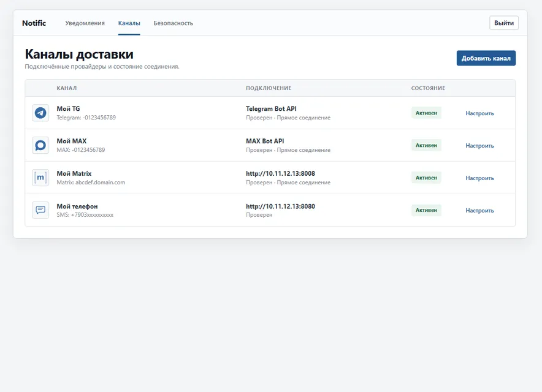Image resolution: width=542 pixels, height=392 pixels.
Task: Click the Активен badge for Мой TG
Action: coord(426,113)
